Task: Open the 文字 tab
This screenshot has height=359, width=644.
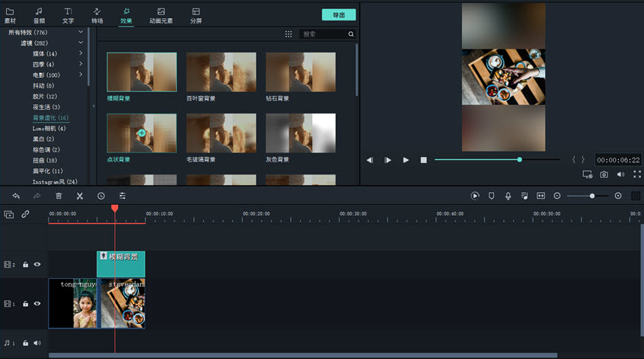Action: point(69,15)
